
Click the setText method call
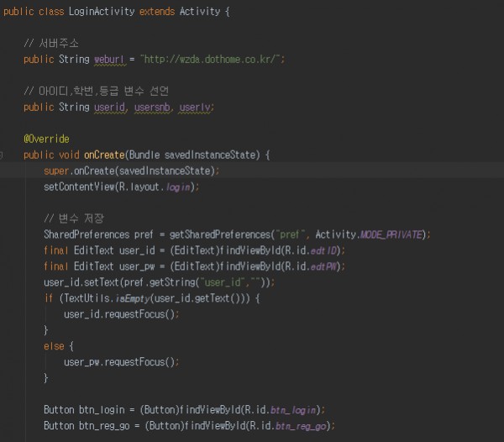coord(102,282)
